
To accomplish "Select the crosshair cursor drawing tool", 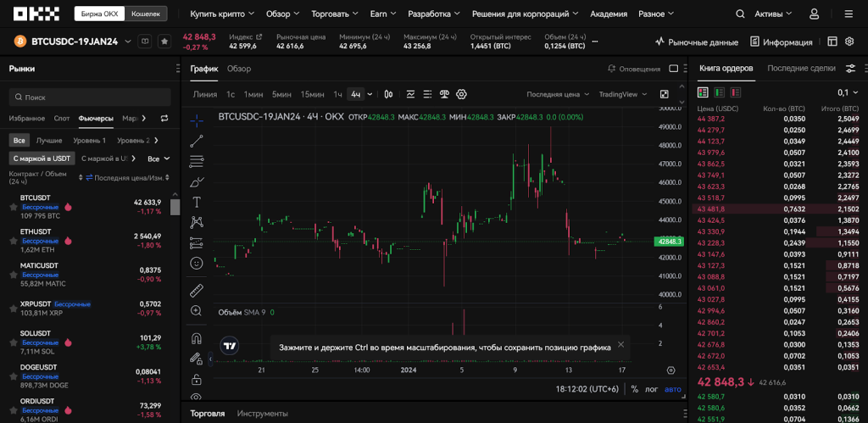I will click(x=197, y=120).
